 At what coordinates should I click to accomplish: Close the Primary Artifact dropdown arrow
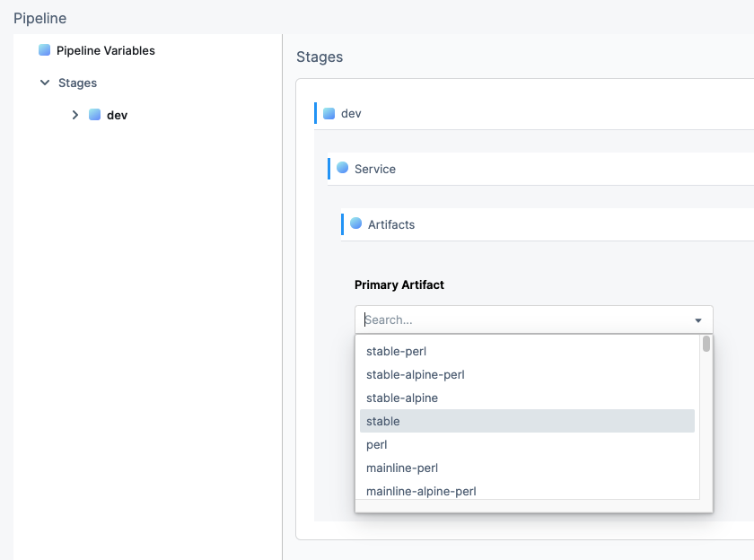pyautogui.click(x=698, y=320)
